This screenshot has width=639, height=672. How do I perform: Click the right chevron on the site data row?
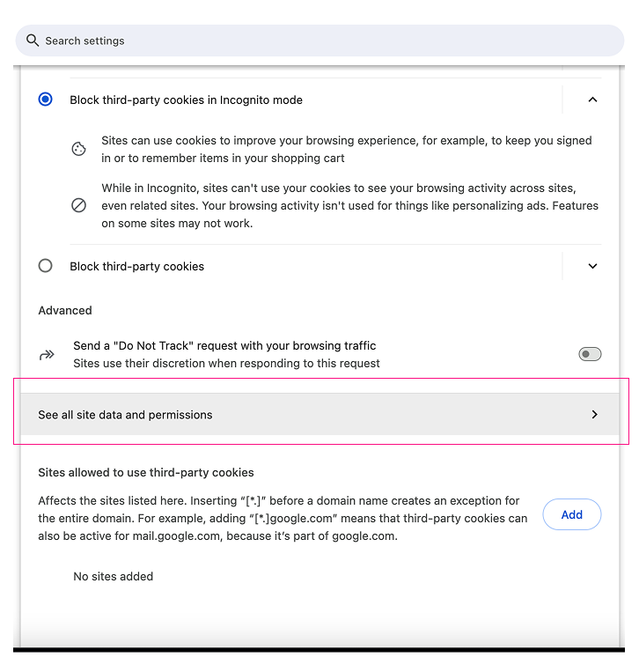coord(595,414)
